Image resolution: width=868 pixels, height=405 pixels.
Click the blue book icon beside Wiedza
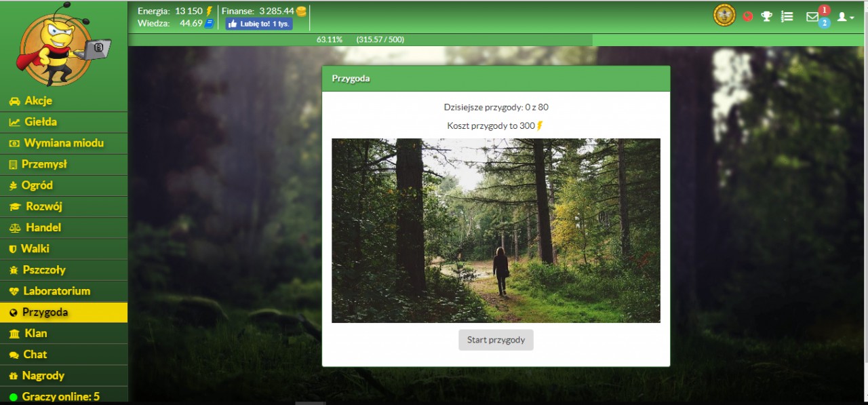(210, 23)
